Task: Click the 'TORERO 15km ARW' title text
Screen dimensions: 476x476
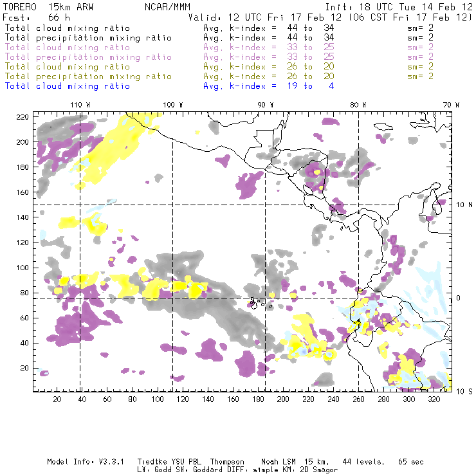Action: click(48, 6)
